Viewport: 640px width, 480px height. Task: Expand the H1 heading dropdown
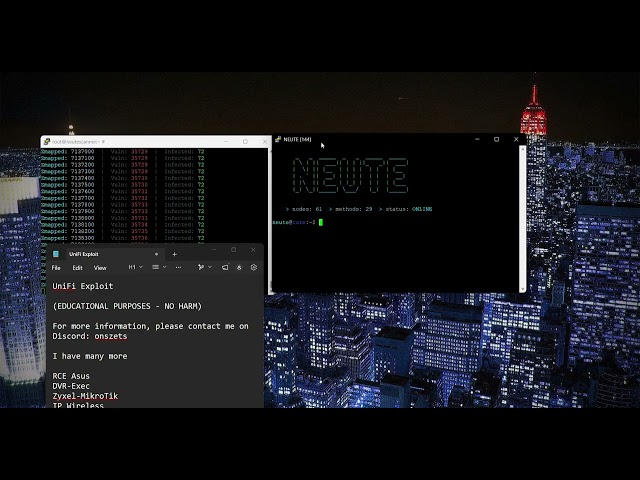pyautogui.click(x=136, y=267)
